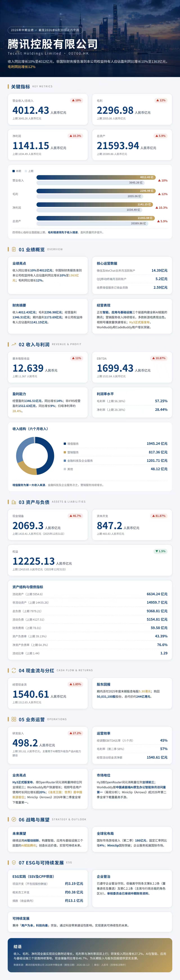Click the 11% badge on 基本每股收益 card
The height and width of the screenshot is (980, 180).
[x=76, y=358]
